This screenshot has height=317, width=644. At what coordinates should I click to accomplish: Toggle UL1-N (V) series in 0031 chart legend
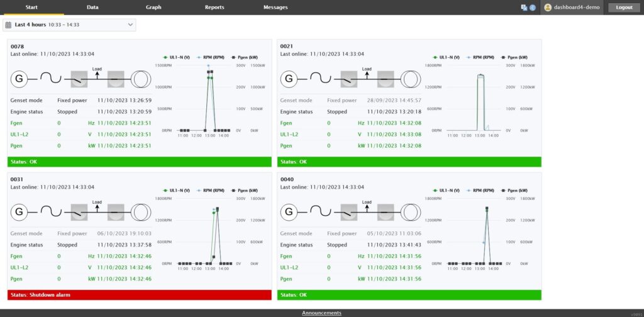tap(176, 191)
